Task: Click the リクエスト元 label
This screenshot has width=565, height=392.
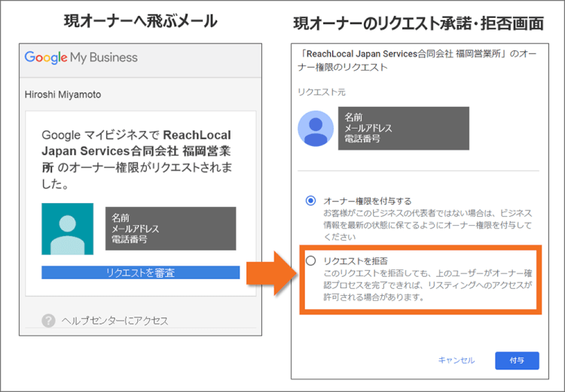Action: click(322, 93)
